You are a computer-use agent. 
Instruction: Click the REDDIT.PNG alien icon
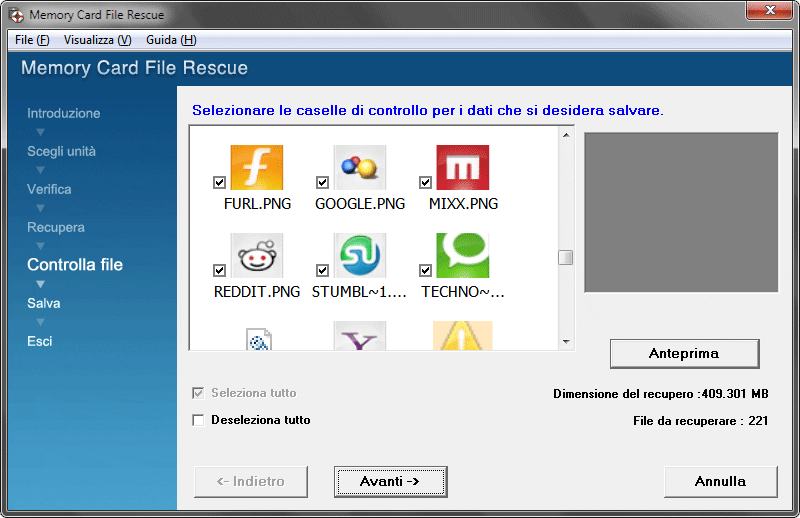point(257,255)
